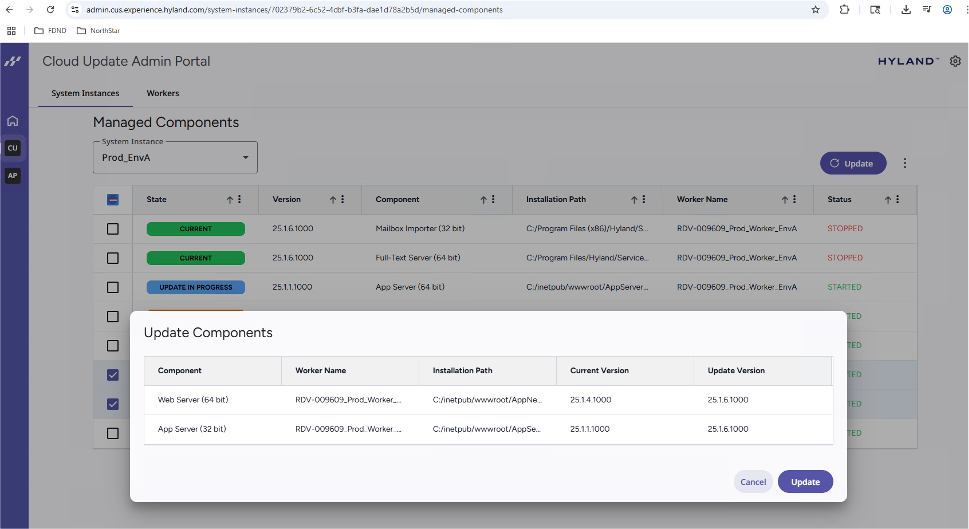Open settings gear next to Hyland logo
969x529 pixels.
[955, 61]
